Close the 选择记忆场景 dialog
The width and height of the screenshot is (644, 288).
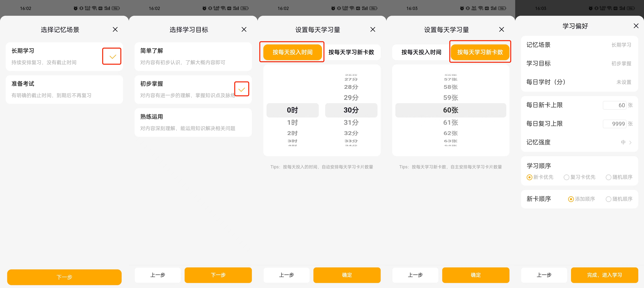(115, 29)
